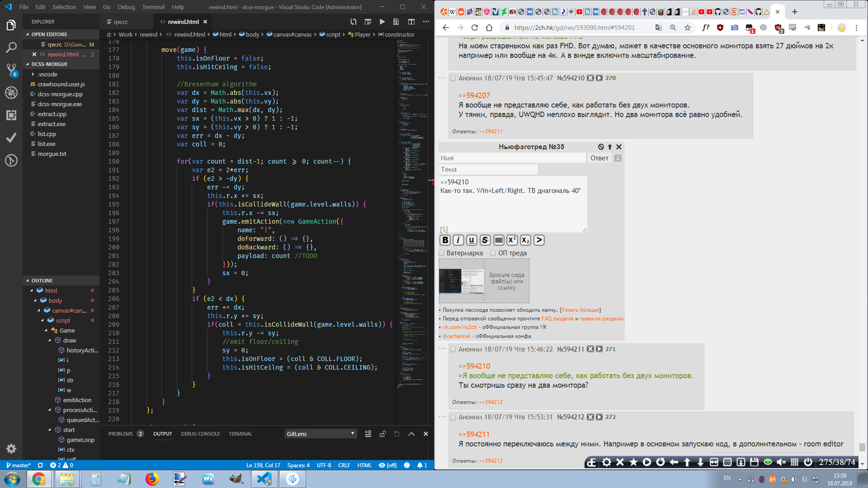Image resolution: width=868 pixels, height=488 pixels.
Task: Tick the ОП треда checkbox
Action: [493, 253]
